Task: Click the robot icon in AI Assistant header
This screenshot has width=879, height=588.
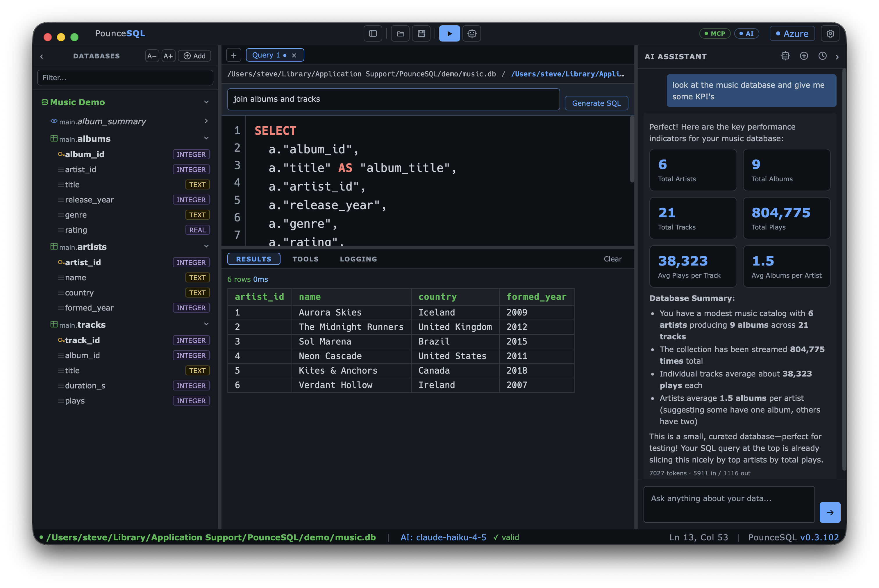Action: coord(785,56)
